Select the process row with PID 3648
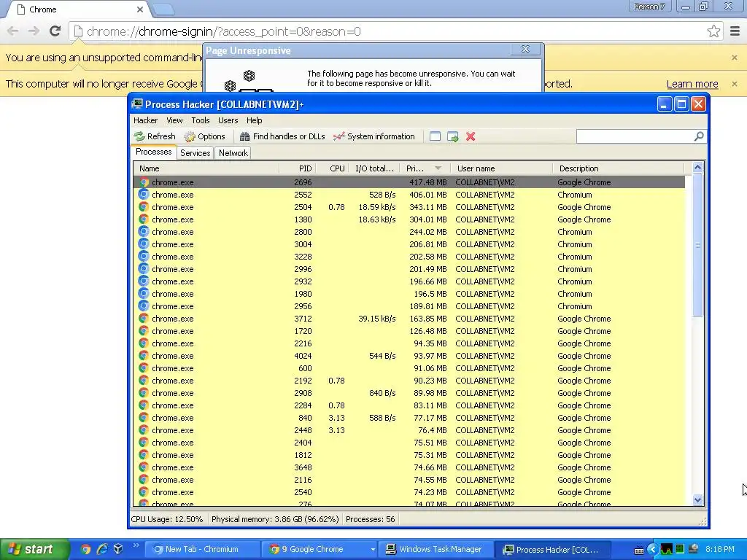 coord(409,467)
